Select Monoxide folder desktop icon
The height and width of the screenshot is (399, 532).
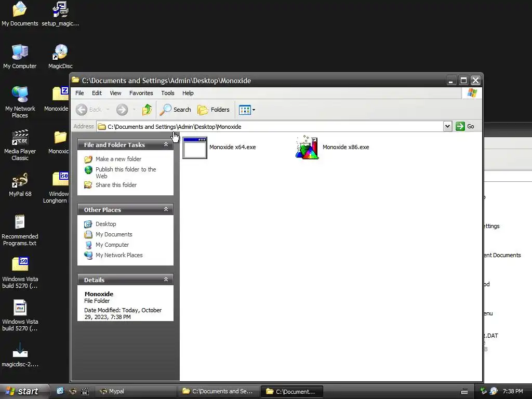point(59,142)
